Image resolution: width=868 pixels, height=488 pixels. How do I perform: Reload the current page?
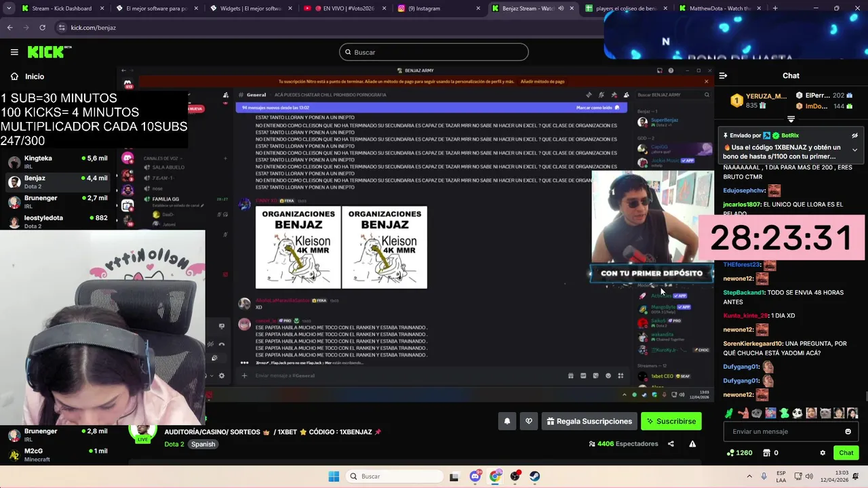pos(42,28)
